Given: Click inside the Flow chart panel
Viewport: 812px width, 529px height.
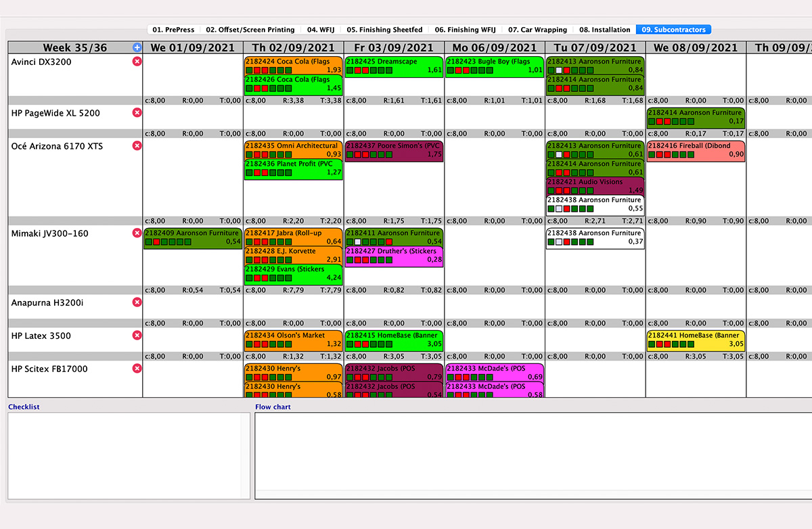Looking at the screenshot, I should [x=533, y=456].
